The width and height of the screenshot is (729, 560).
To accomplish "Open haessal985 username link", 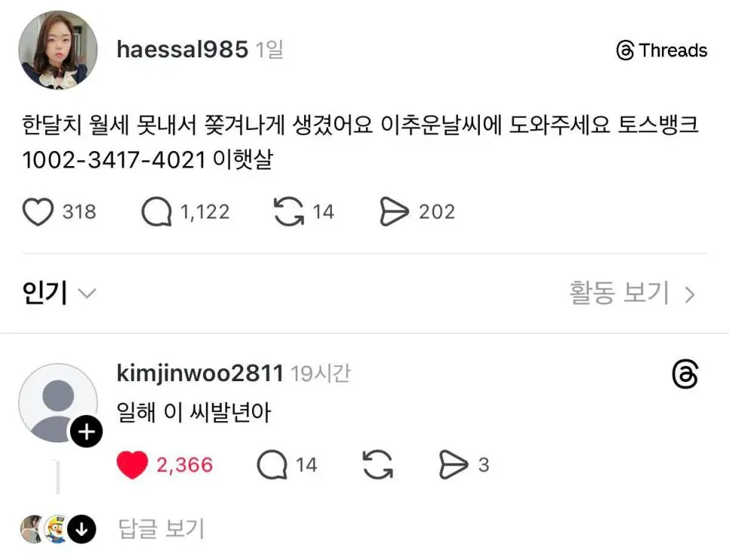I will tap(183, 49).
